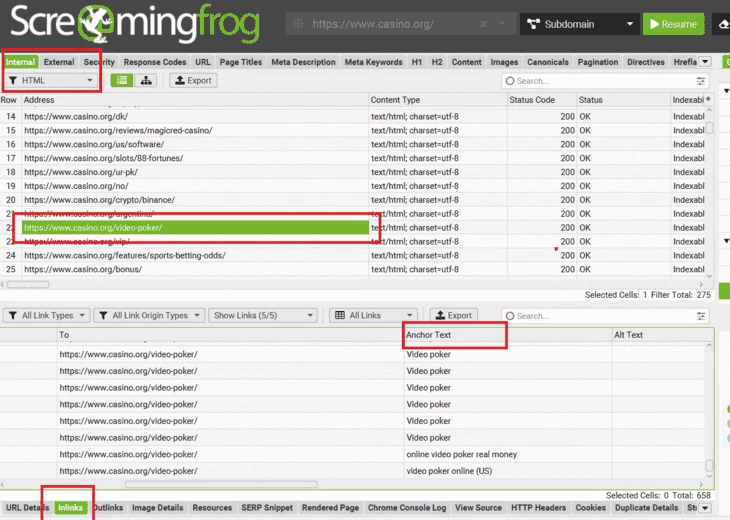Open URL tab in top bar
This screenshot has height=520, width=730.
pos(203,62)
